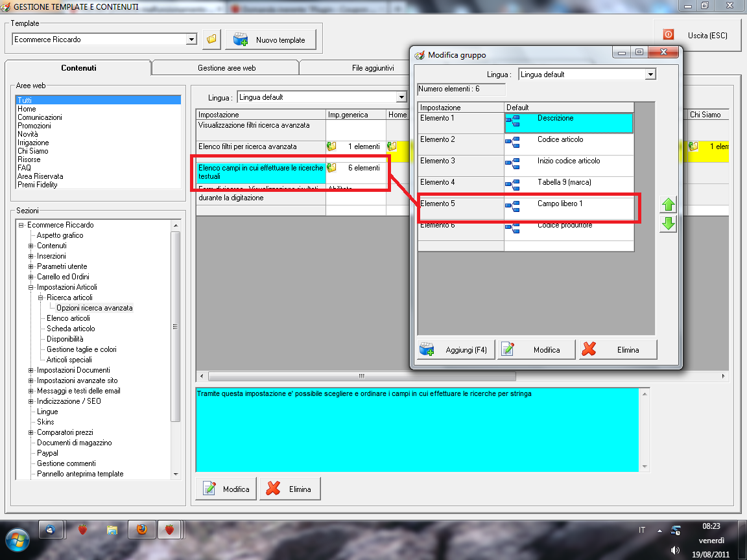747x560 pixels.
Task: Select Premi Fidelity in Aree web list
Action: [x=98, y=185]
